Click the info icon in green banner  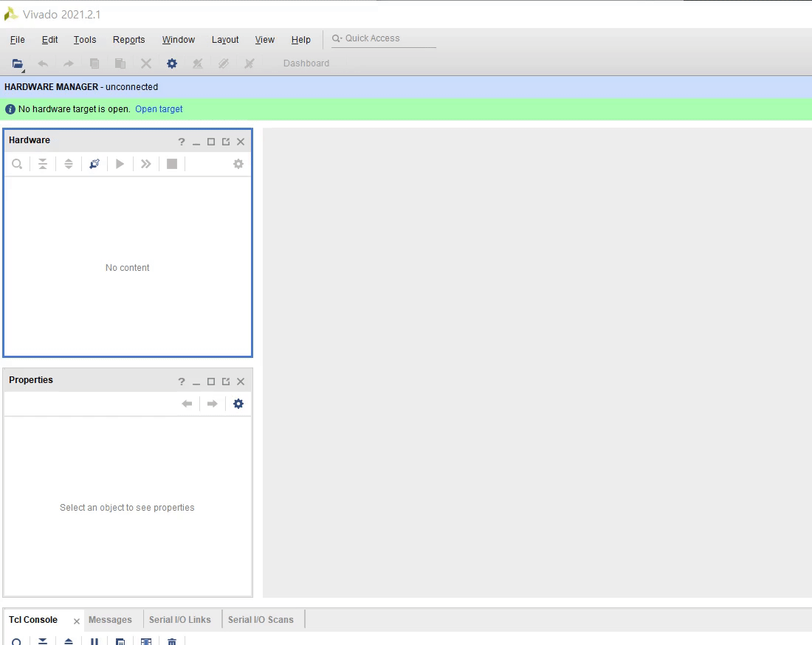[10, 109]
